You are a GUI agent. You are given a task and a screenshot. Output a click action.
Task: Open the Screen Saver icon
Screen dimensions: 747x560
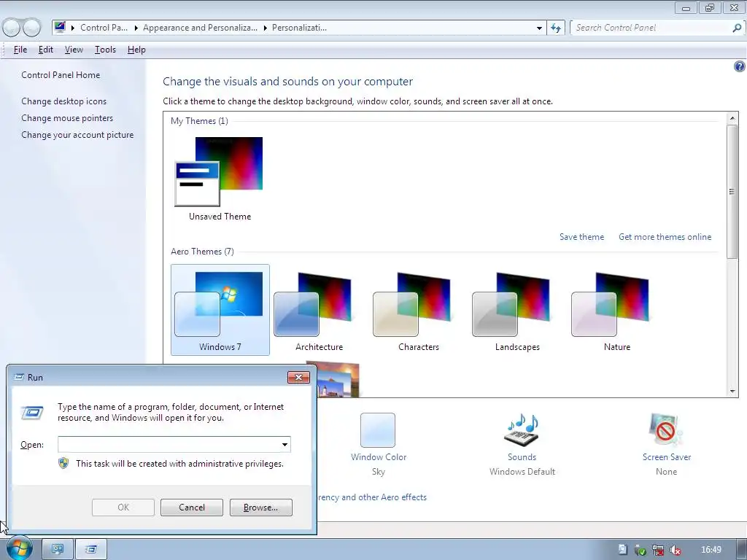665,429
